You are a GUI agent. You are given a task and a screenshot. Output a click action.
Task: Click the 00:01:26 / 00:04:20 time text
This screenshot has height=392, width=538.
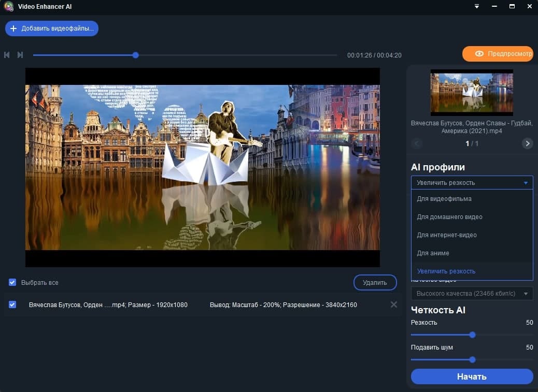pos(374,55)
